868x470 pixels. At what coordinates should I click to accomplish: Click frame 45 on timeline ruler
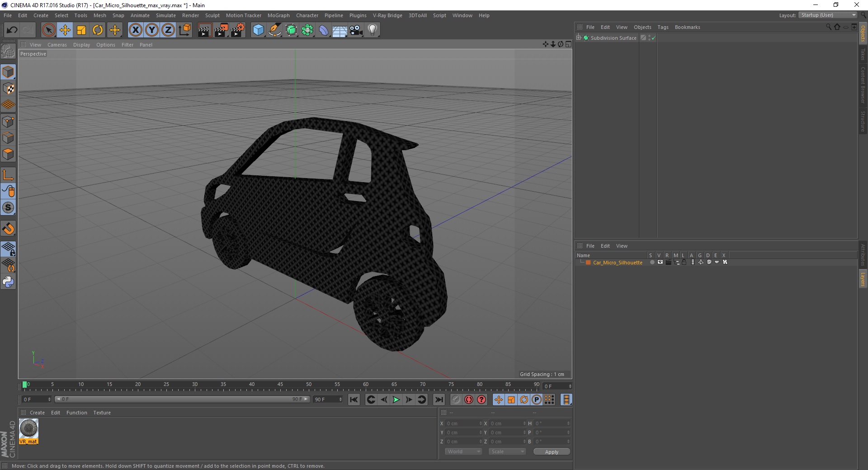point(280,385)
